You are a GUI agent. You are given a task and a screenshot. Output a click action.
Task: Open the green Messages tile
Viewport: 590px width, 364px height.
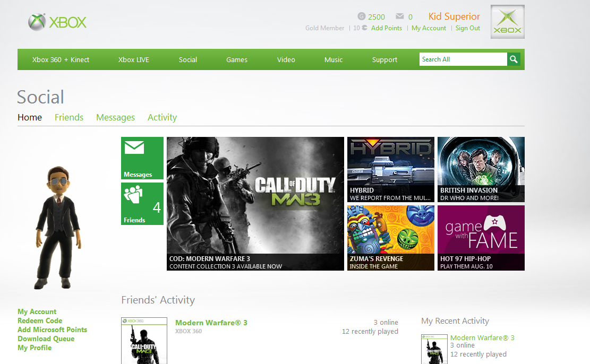point(142,158)
